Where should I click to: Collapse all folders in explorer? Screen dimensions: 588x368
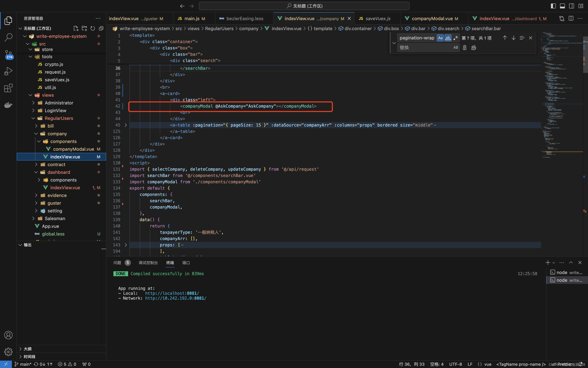point(101,28)
